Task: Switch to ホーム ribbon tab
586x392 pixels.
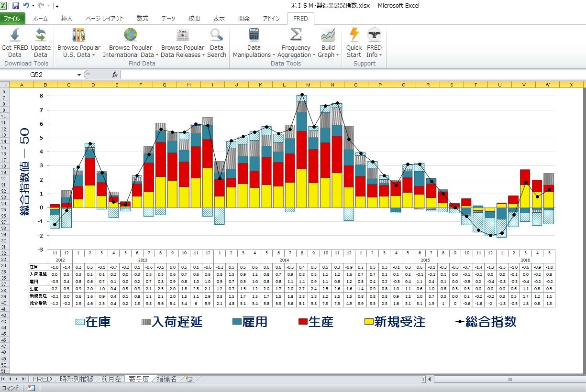Action: point(40,19)
